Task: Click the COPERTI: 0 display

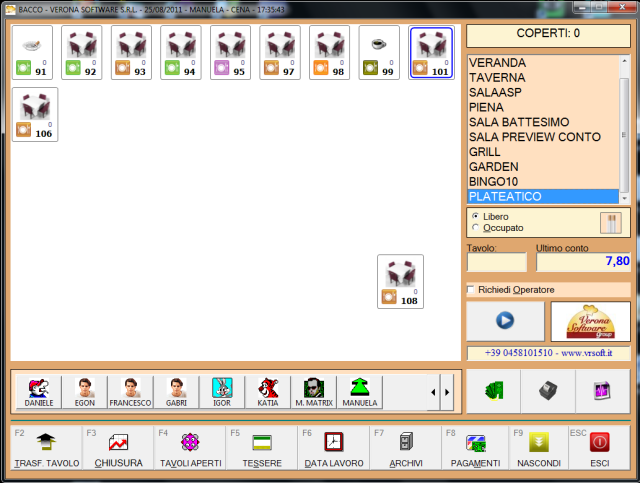Action: 548,35
